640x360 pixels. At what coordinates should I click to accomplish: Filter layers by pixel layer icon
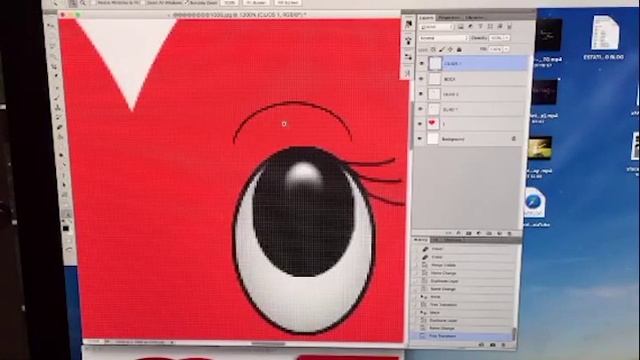pyautogui.click(x=460, y=27)
